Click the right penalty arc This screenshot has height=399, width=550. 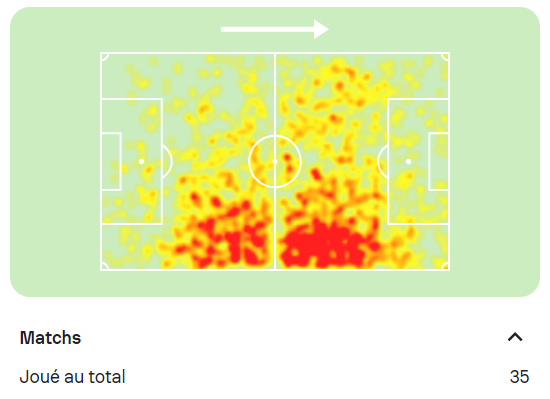pos(383,162)
